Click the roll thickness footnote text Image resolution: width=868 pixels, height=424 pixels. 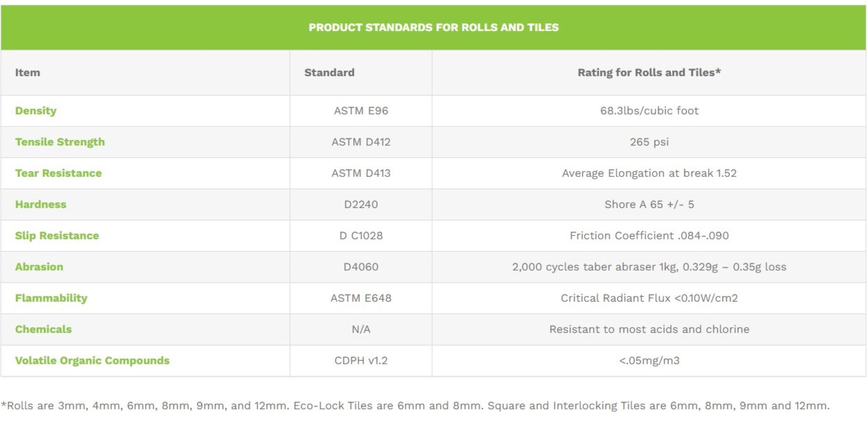pyautogui.click(x=415, y=406)
